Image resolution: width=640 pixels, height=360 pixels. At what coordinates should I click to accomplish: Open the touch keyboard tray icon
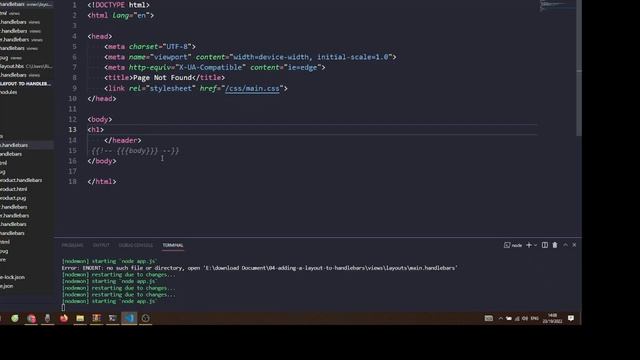[489, 318]
